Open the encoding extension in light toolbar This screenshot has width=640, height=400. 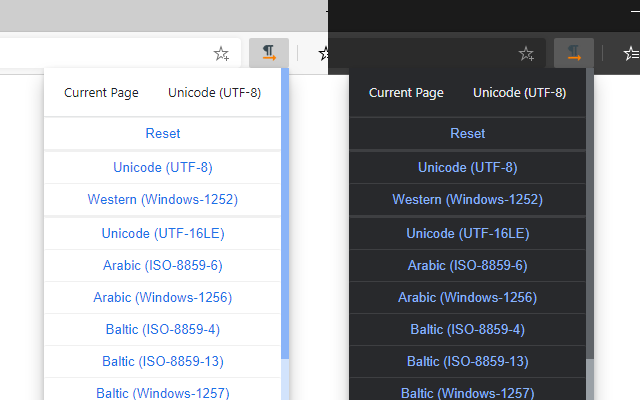coord(269,53)
